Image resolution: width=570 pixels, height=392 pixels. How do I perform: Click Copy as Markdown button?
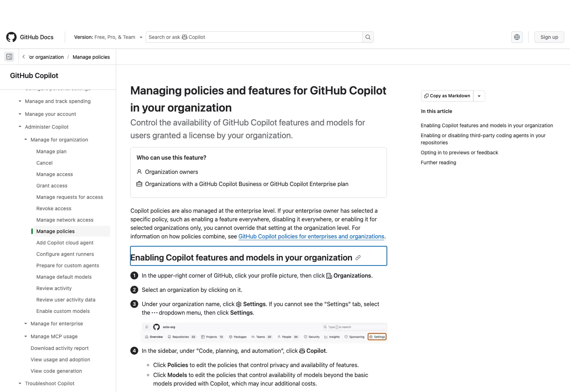[x=447, y=96]
